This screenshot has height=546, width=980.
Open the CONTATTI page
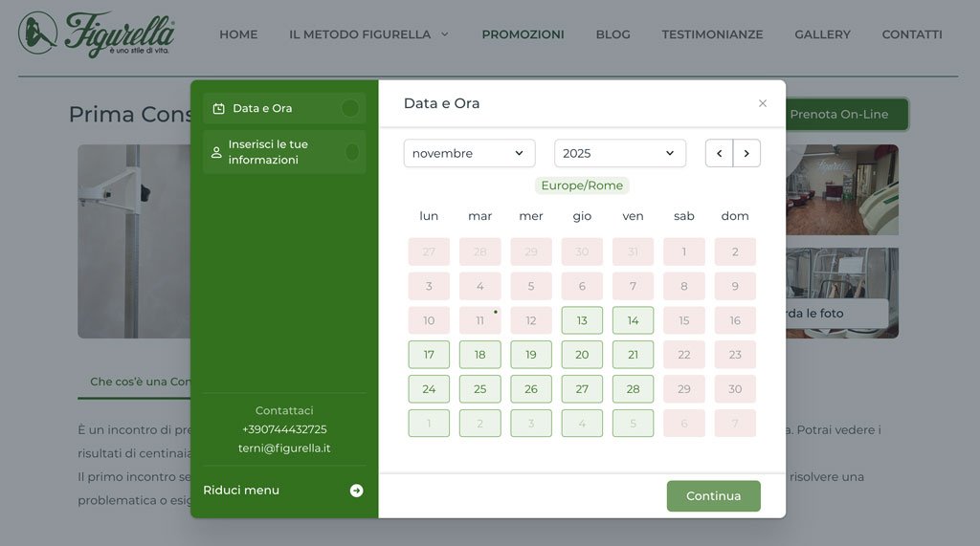pos(912,34)
